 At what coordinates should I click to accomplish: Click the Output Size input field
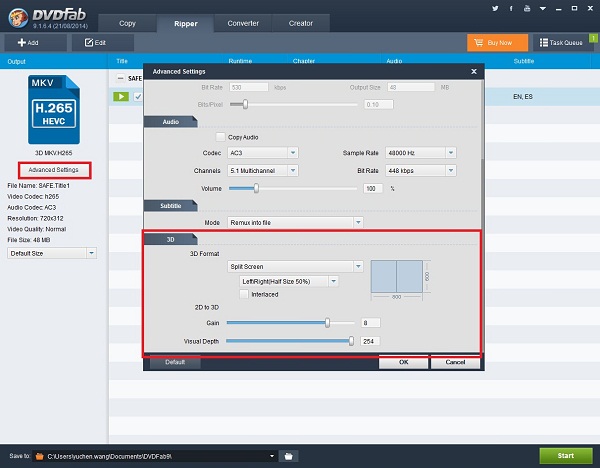pos(411,87)
